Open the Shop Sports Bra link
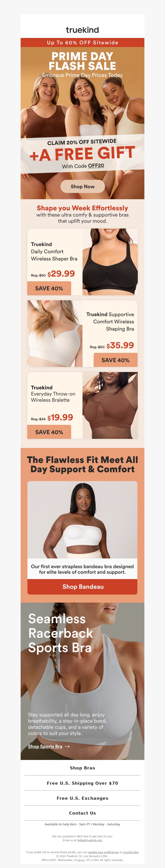Screen dimensions: 165x868 [x=45, y=746]
